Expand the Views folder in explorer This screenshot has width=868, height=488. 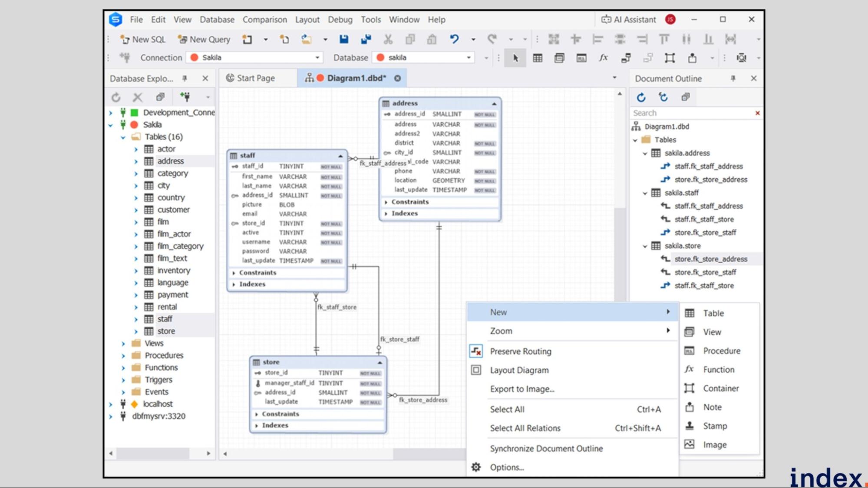(123, 344)
